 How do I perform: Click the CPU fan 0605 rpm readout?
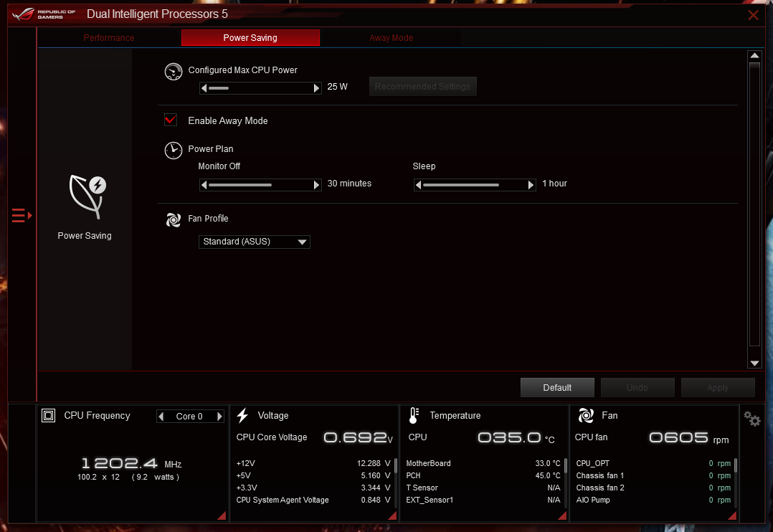688,437
